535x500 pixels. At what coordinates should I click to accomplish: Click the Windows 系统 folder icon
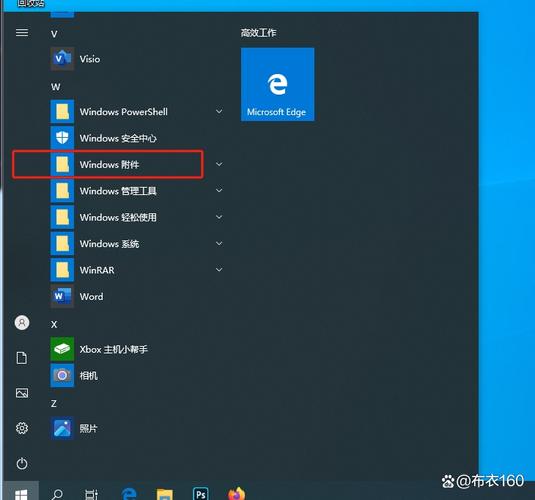coord(62,243)
